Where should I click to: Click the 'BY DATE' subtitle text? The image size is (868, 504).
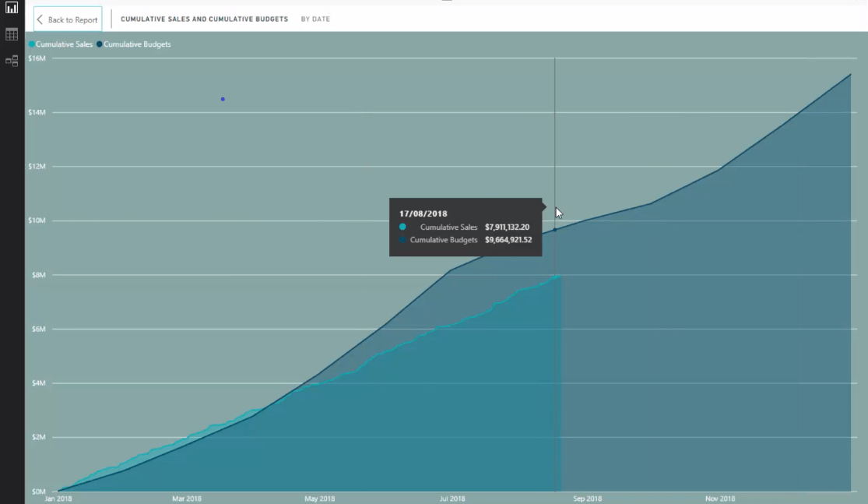[x=315, y=19]
